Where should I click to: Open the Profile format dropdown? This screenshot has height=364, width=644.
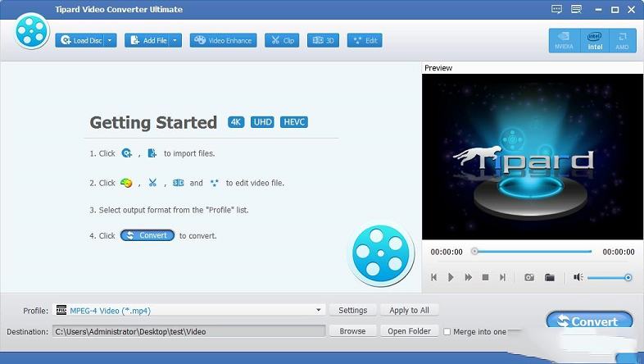click(x=320, y=310)
